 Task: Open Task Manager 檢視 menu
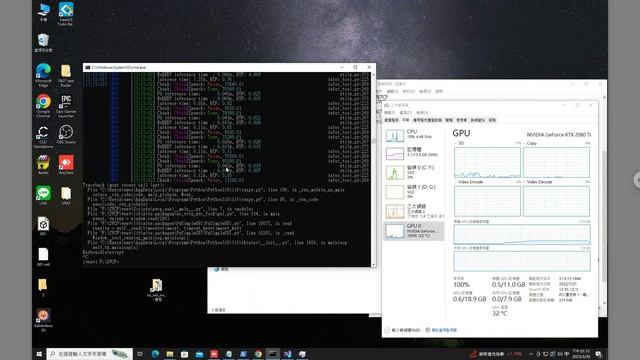(422, 113)
